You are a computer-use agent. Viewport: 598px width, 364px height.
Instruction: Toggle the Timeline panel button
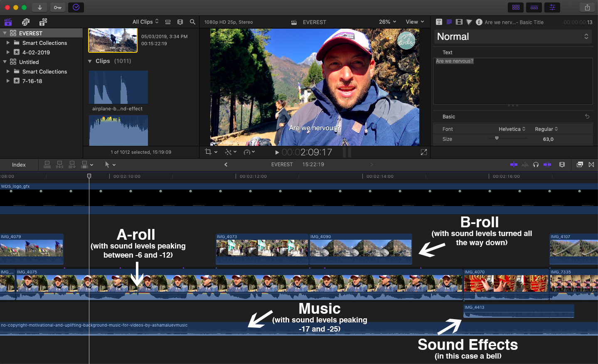click(534, 7)
